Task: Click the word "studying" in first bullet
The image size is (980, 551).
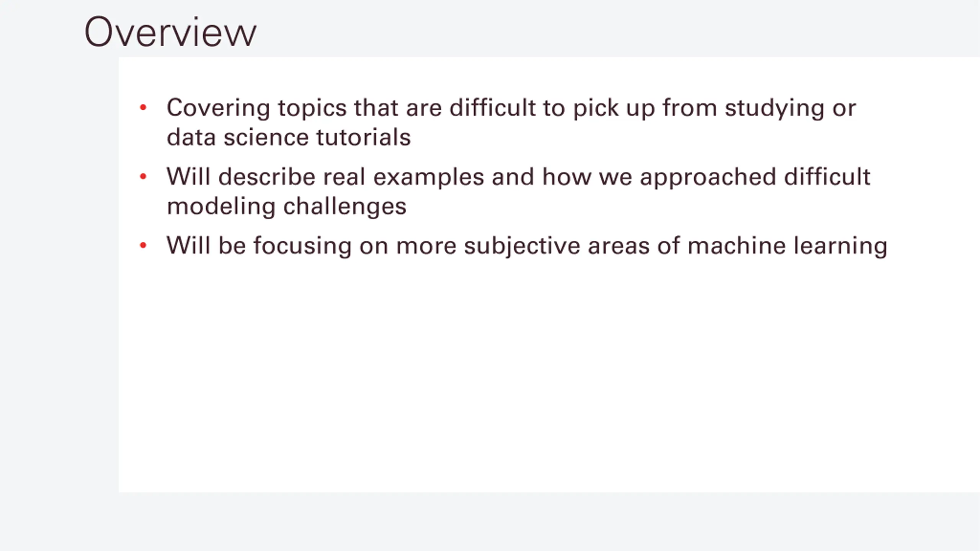Action: coord(774,109)
